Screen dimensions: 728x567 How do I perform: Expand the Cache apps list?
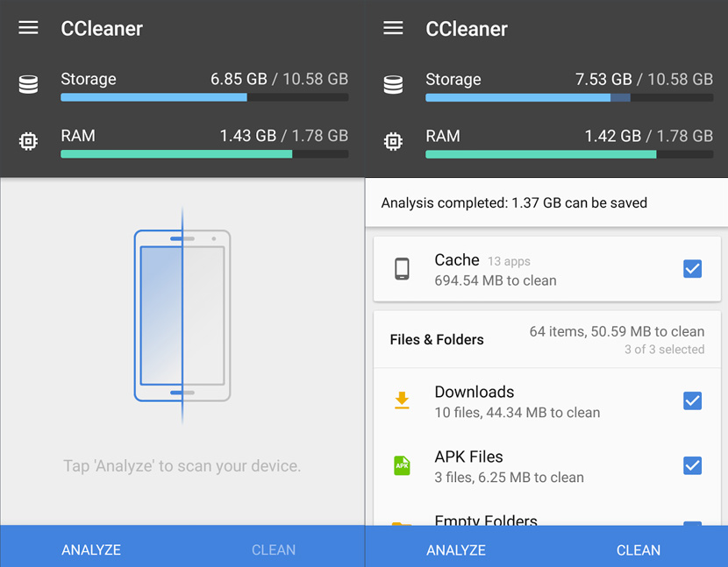[491, 269]
